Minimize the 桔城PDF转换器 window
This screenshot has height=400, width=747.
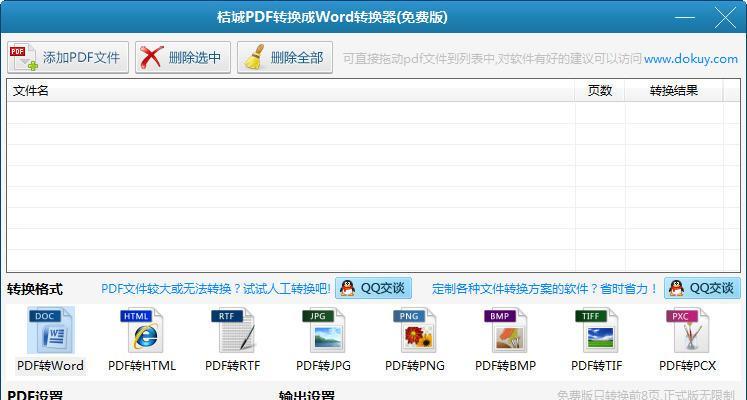click(685, 18)
